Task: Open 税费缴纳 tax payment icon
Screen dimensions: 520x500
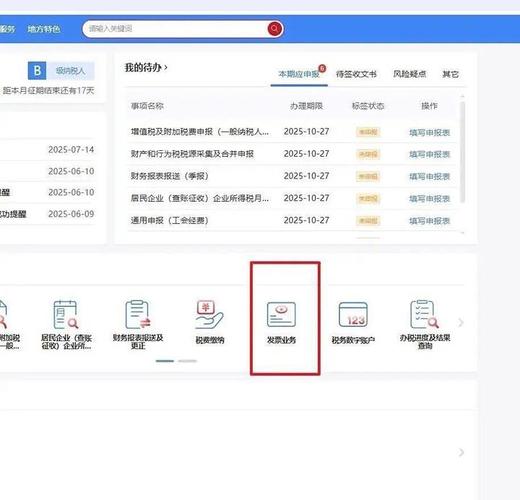Action: pos(210,322)
